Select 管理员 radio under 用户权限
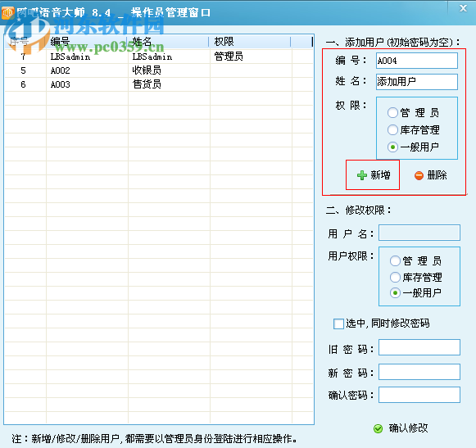This screenshot has width=476, height=448. pos(395,260)
